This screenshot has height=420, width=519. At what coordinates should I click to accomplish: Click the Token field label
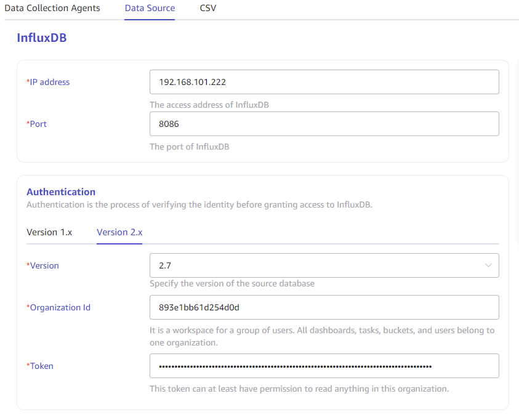pyautogui.click(x=41, y=366)
